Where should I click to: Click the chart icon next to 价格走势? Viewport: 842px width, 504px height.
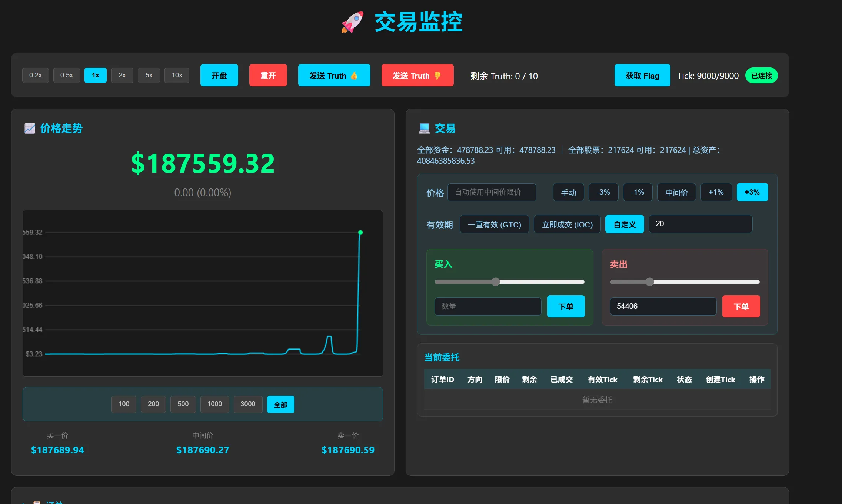(30, 128)
